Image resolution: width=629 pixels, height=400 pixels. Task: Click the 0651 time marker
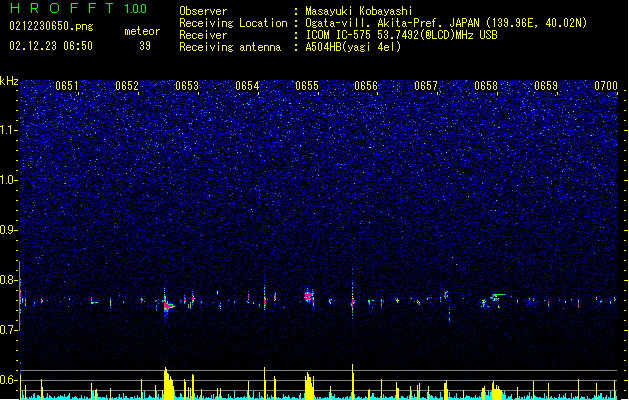click(67, 86)
